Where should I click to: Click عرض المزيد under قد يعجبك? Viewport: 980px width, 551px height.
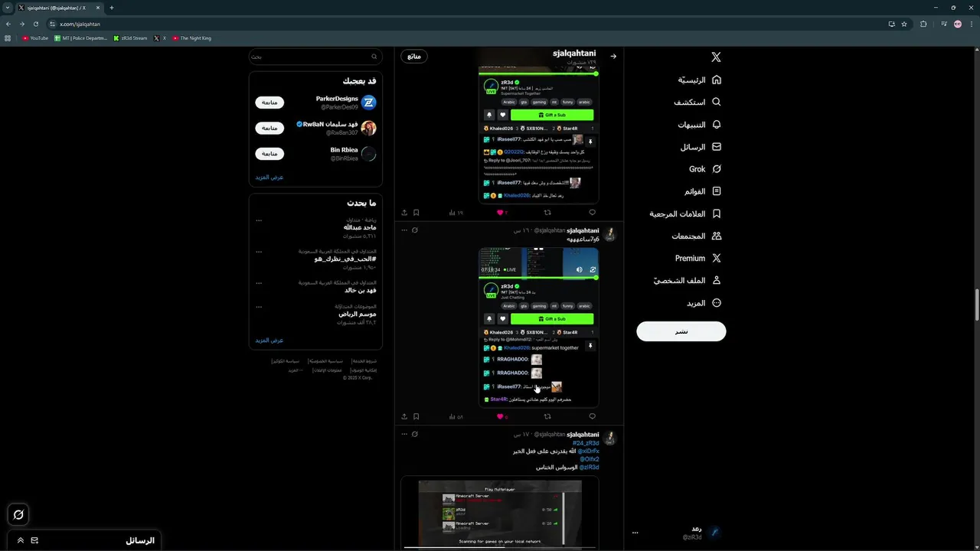coord(269,177)
